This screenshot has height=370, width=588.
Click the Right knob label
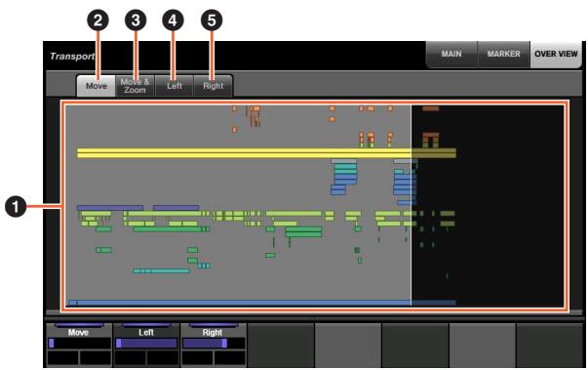pos(213,333)
